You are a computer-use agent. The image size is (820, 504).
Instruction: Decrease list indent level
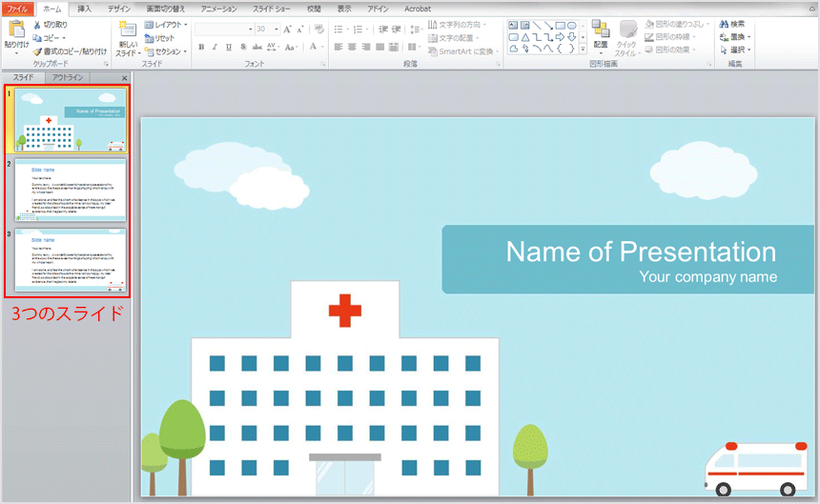383,30
